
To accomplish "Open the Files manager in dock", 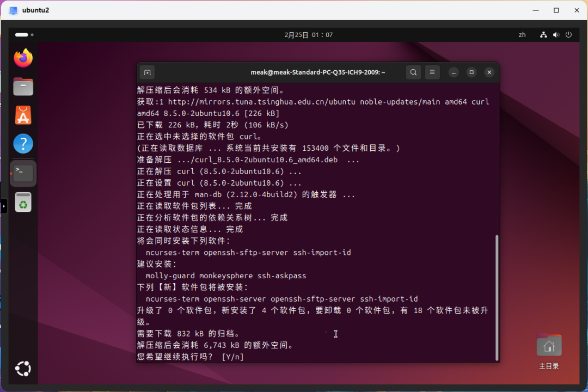I will [x=23, y=87].
